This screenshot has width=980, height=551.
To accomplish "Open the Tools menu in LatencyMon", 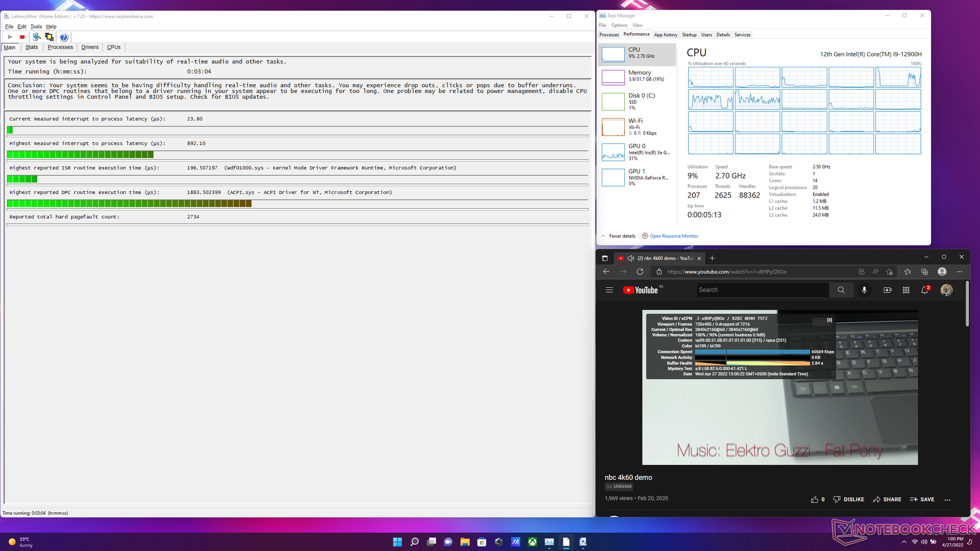I will [36, 27].
